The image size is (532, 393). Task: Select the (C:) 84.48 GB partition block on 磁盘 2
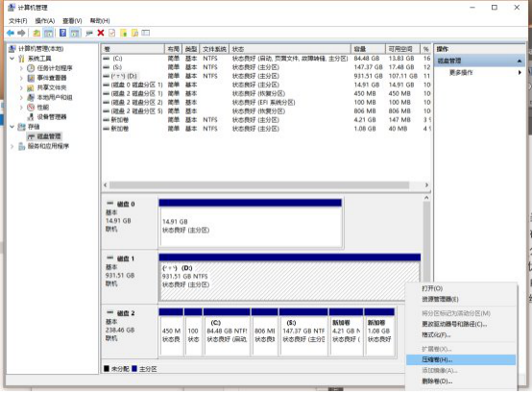tap(227, 332)
